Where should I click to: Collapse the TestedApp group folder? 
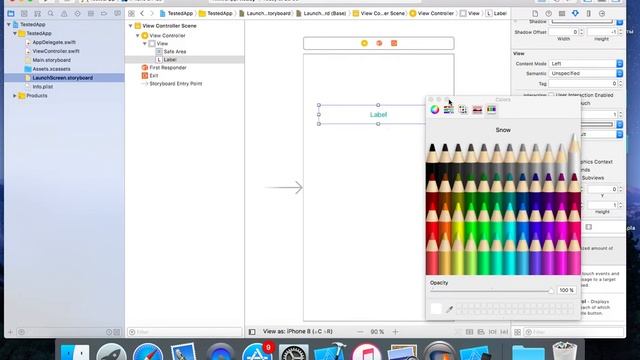pyautogui.click(x=15, y=33)
